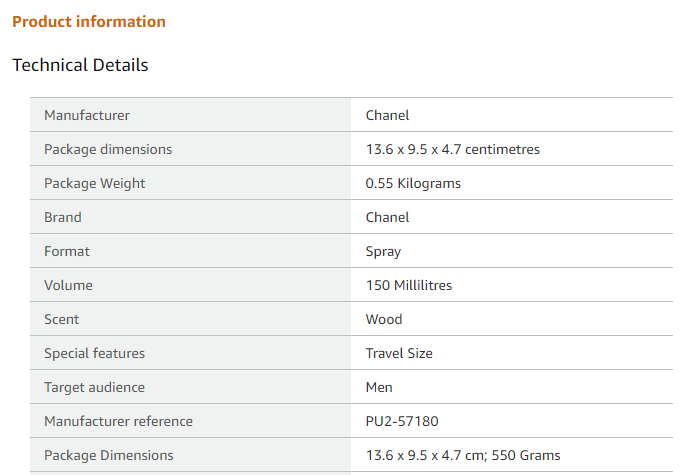Screen dimensions: 681x475
Task: Click the 13.6 x 9.5 x 4.7 cm; 550 Grams value
Action: pyautogui.click(x=463, y=455)
